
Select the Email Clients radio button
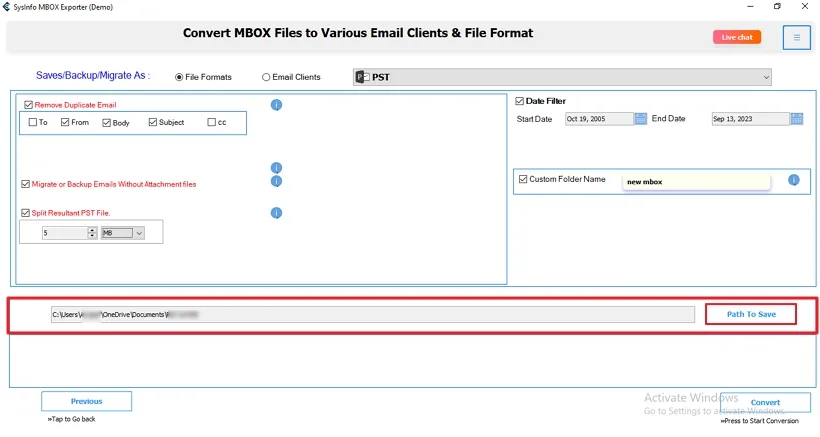point(266,77)
